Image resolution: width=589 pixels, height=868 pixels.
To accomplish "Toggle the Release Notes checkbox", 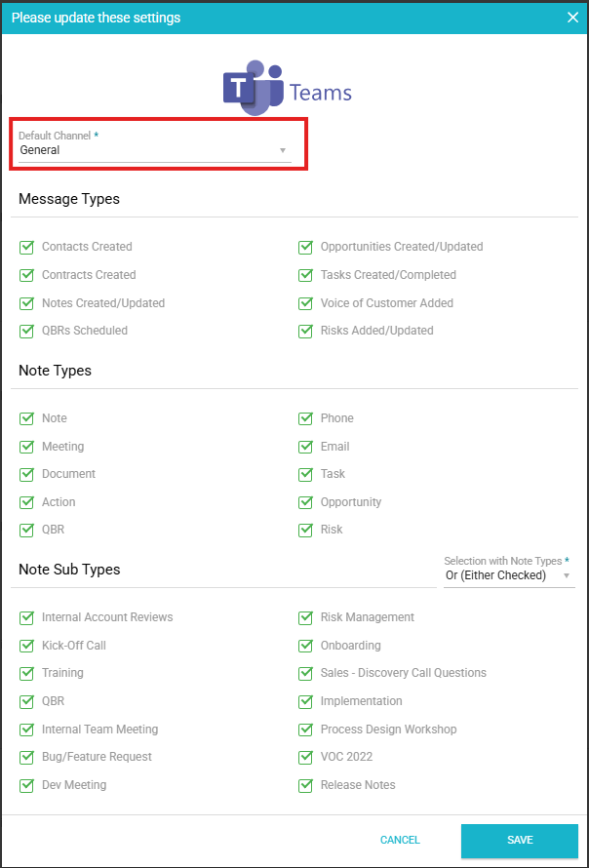I will coord(306,786).
